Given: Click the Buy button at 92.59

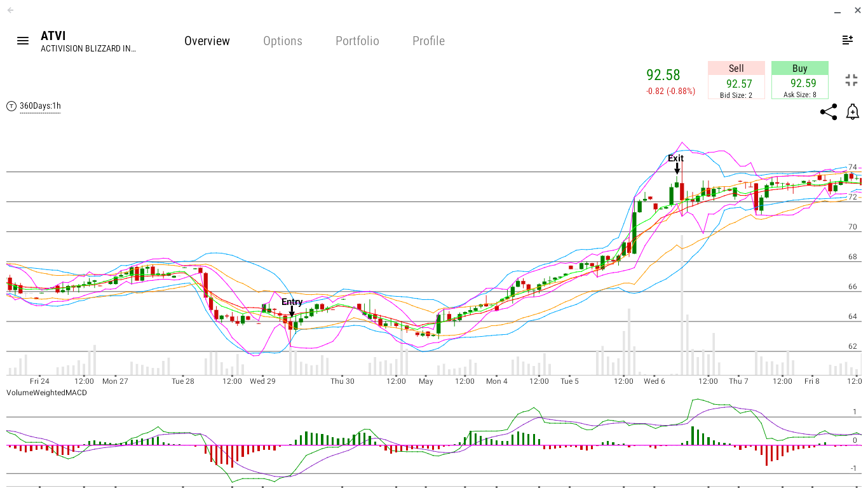Looking at the screenshot, I should pyautogui.click(x=800, y=80).
